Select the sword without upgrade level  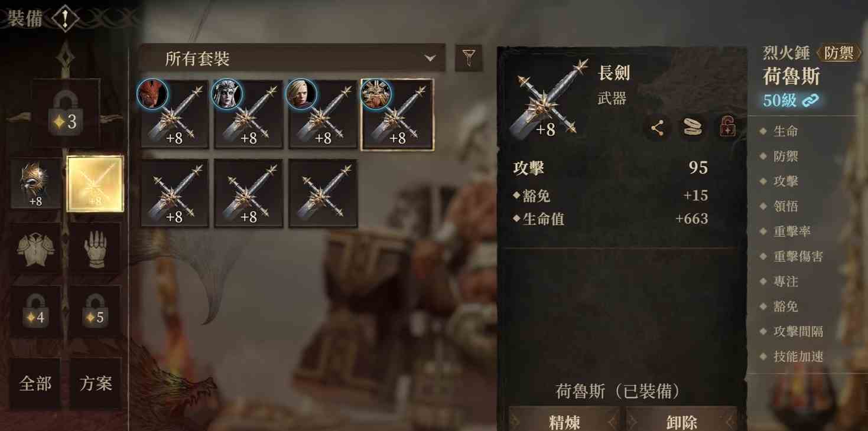(323, 193)
